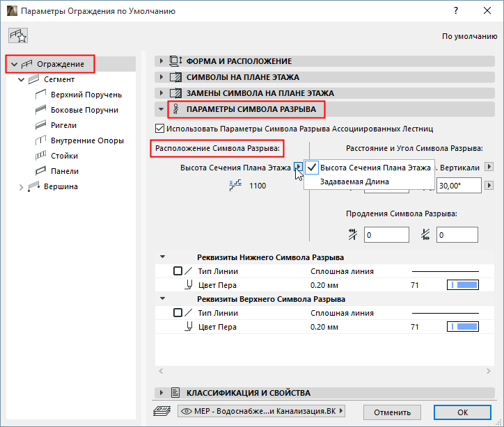Expand КЛАССИФИКАЦИЯ И СВОЙСТВА panel
Screen dimensions: 504x427
point(161,392)
